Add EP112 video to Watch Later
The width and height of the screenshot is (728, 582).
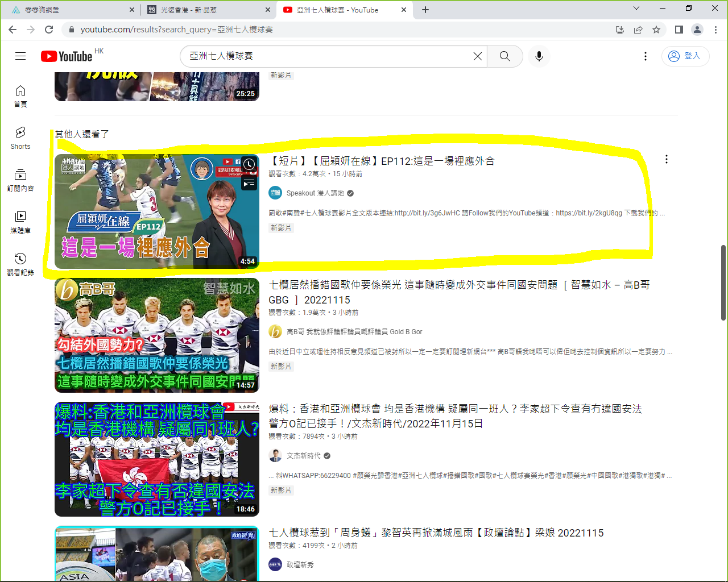[249, 164]
